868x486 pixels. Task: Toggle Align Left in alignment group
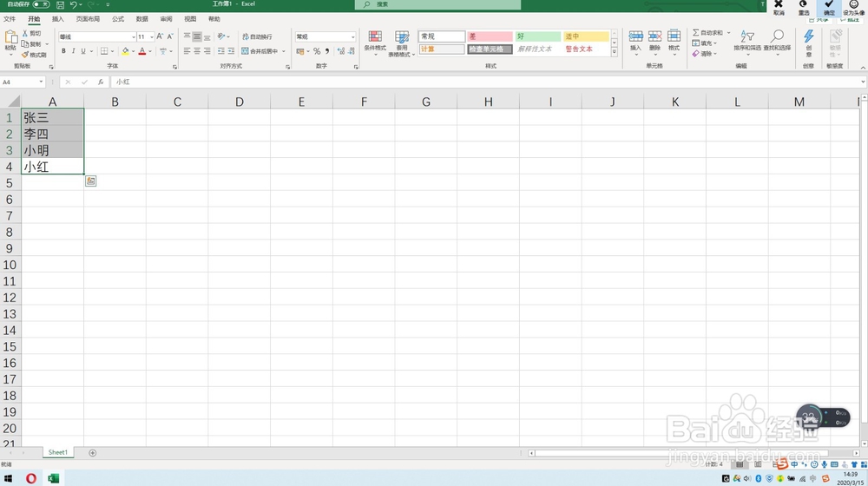[187, 51]
